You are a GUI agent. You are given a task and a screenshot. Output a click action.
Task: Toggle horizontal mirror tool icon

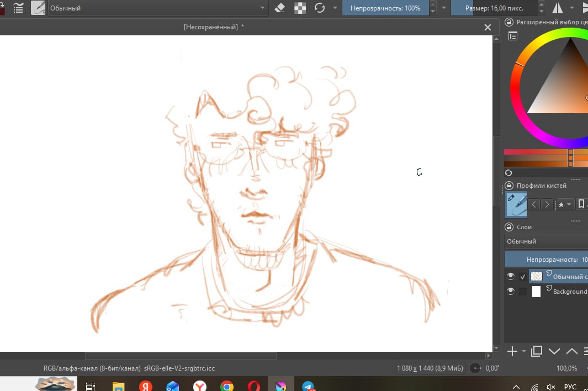(558, 8)
